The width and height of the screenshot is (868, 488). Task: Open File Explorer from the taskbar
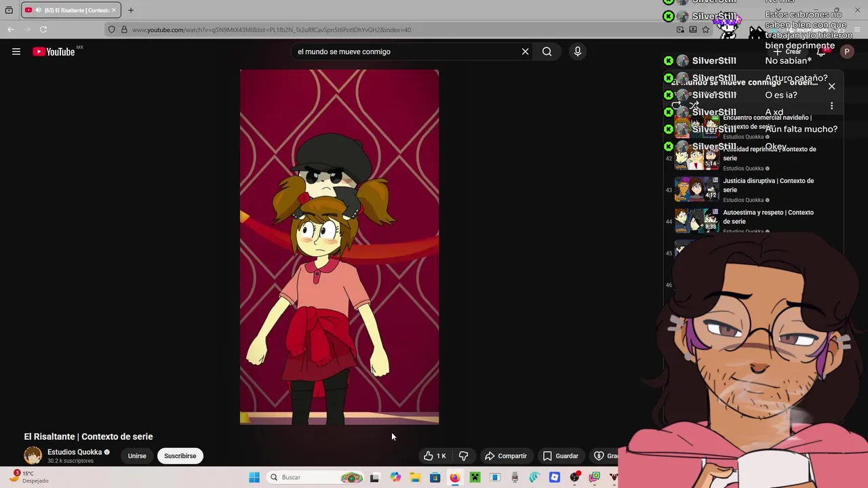click(415, 477)
